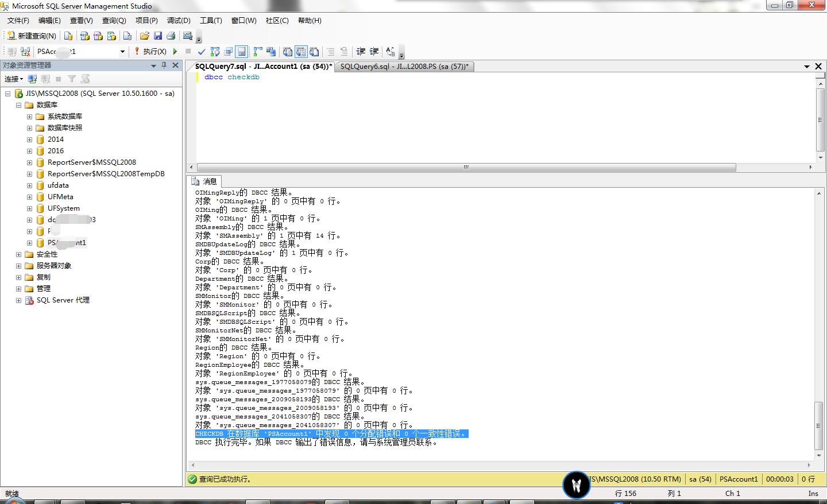Expand the 2014 database node
This screenshot has height=504, width=827.
pos(29,139)
